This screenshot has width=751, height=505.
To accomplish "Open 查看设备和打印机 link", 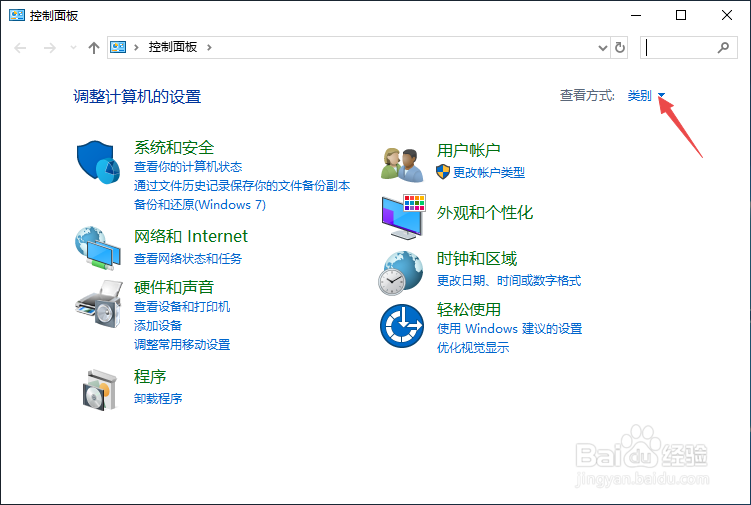I will click(x=182, y=307).
